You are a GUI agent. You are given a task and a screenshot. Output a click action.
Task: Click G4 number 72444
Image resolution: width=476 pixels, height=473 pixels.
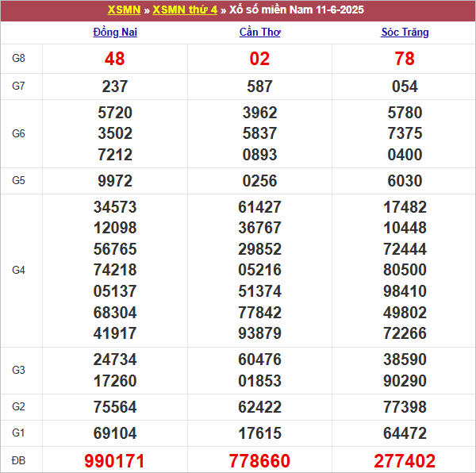[x=405, y=249]
